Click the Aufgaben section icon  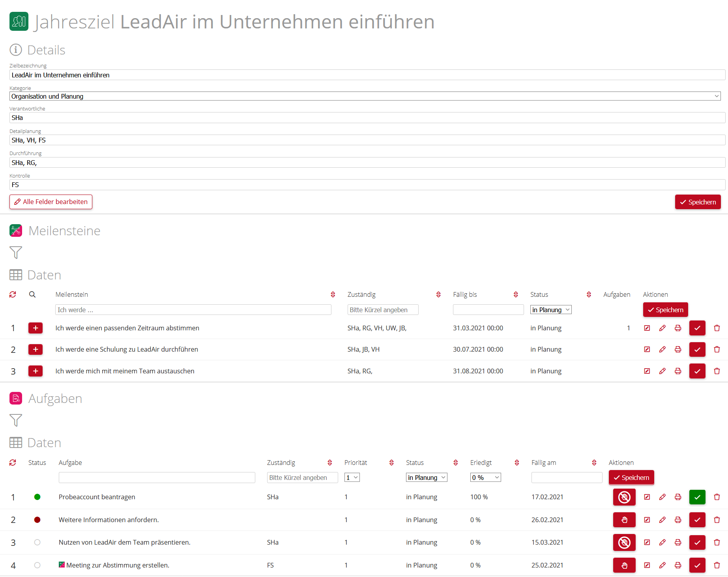click(16, 398)
